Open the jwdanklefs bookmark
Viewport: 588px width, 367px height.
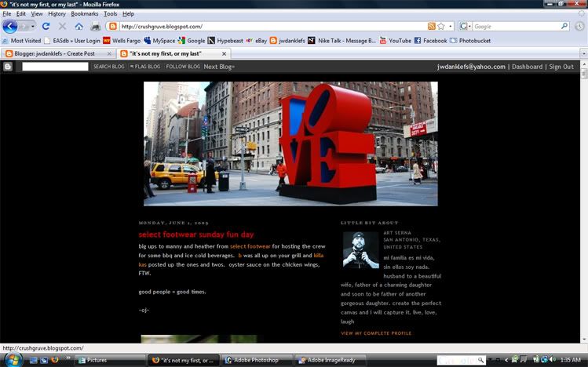point(287,41)
